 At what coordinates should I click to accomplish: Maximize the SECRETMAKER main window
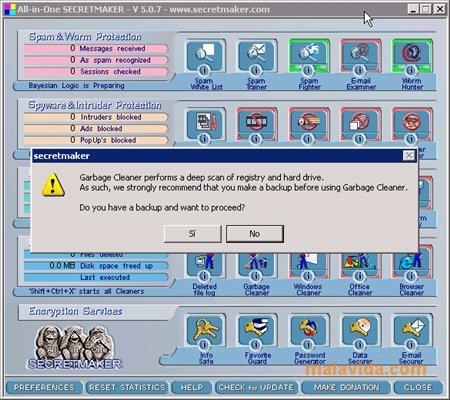pos(426,9)
